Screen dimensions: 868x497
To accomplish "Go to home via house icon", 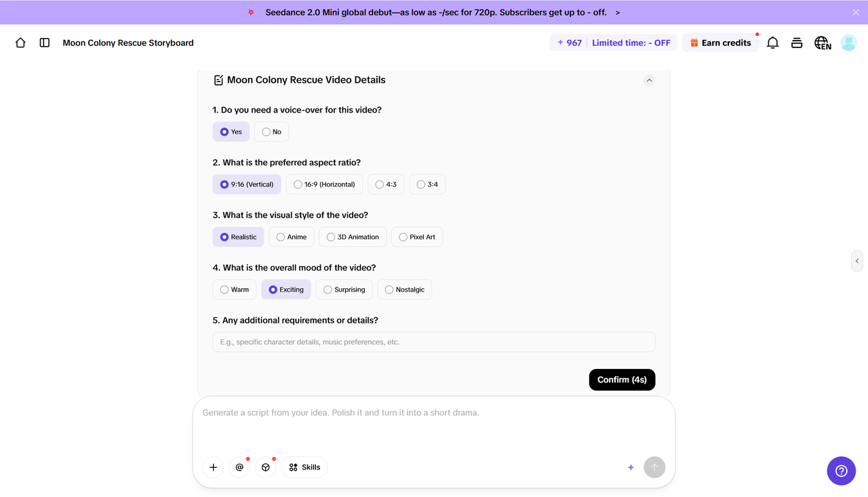I will coord(20,43).
